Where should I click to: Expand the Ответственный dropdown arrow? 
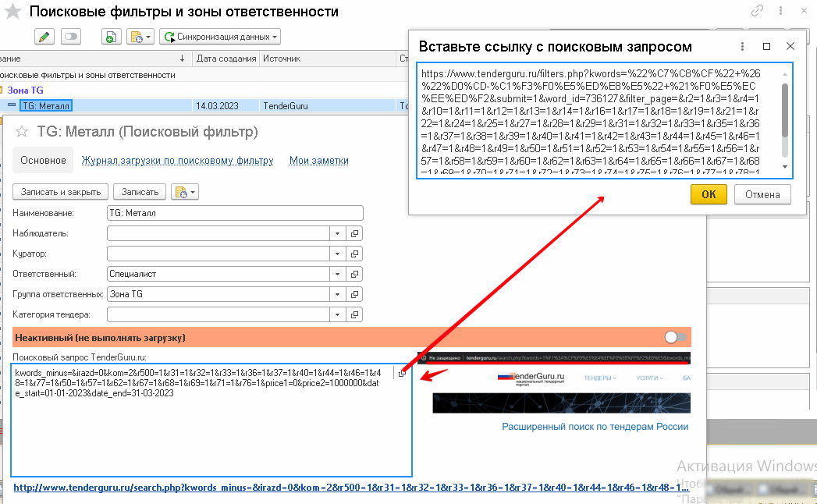coord(337,274)
